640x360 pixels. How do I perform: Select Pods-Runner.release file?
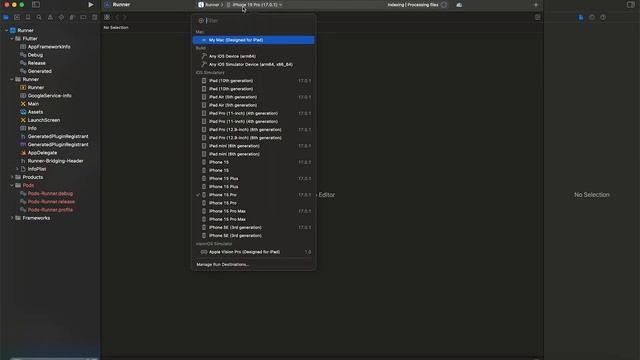(51, 202)
